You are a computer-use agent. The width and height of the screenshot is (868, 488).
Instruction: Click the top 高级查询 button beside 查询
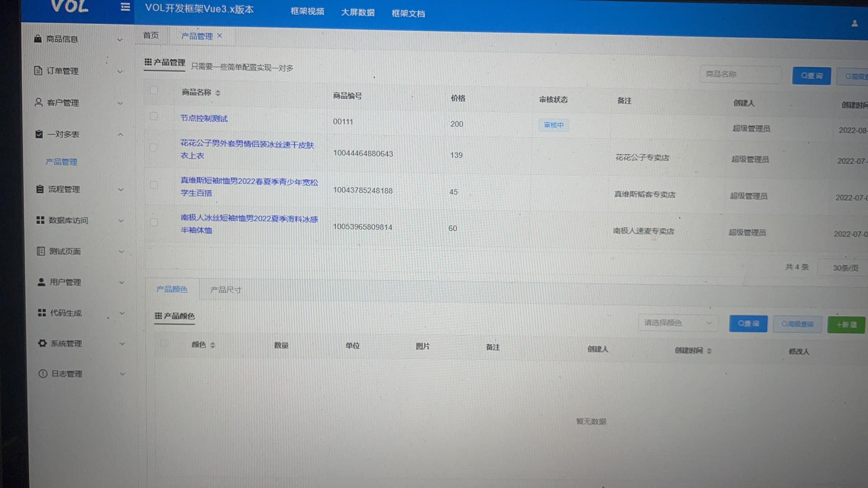[x=853, y=77]
